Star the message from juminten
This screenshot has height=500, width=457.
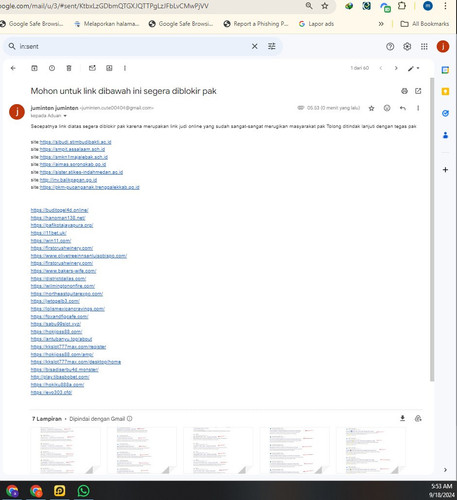371,108
